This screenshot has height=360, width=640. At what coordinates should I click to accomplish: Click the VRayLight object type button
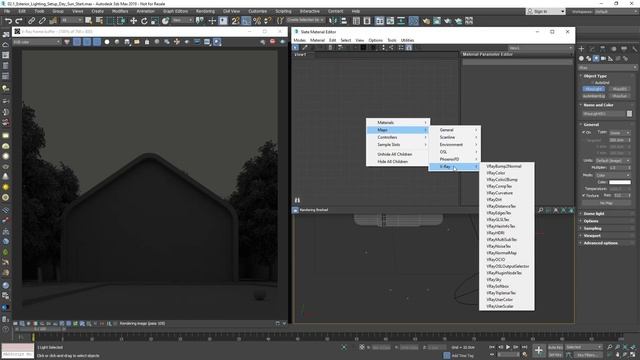(593, 89)
